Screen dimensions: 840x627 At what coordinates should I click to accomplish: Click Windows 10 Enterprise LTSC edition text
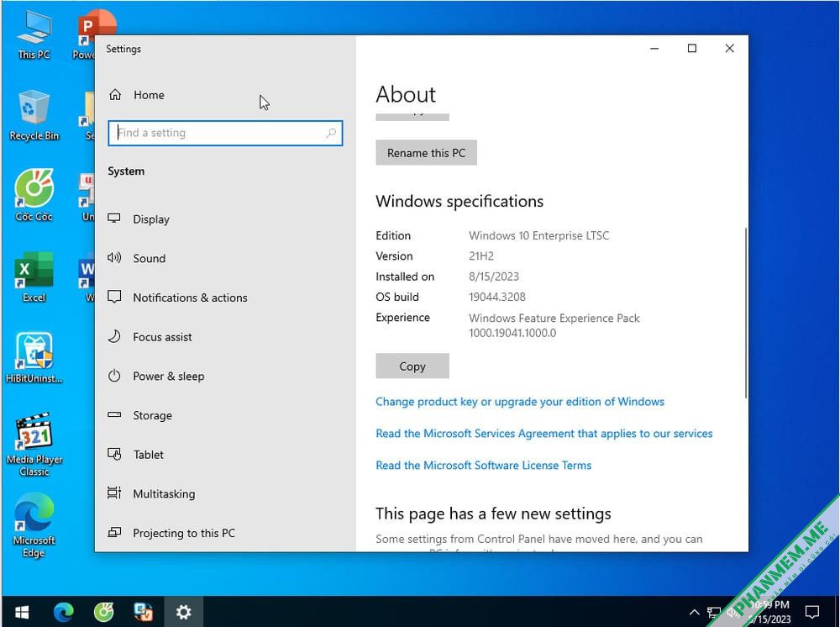click(x=539, y=236)
